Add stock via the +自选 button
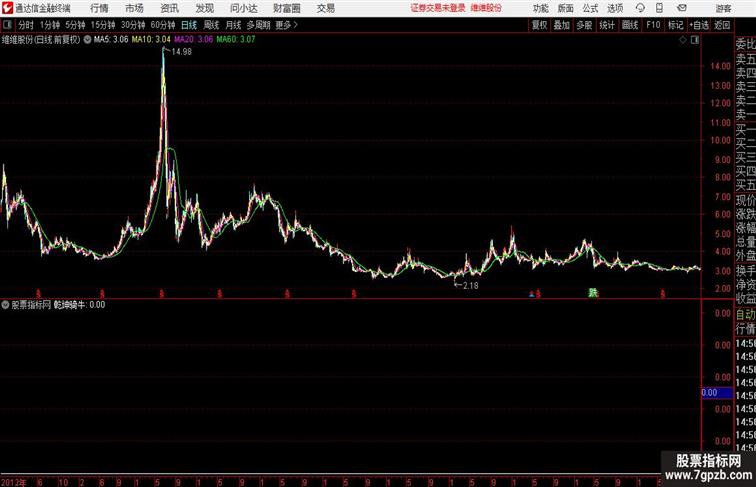This screenshot has width=756, height=487. 699,25
